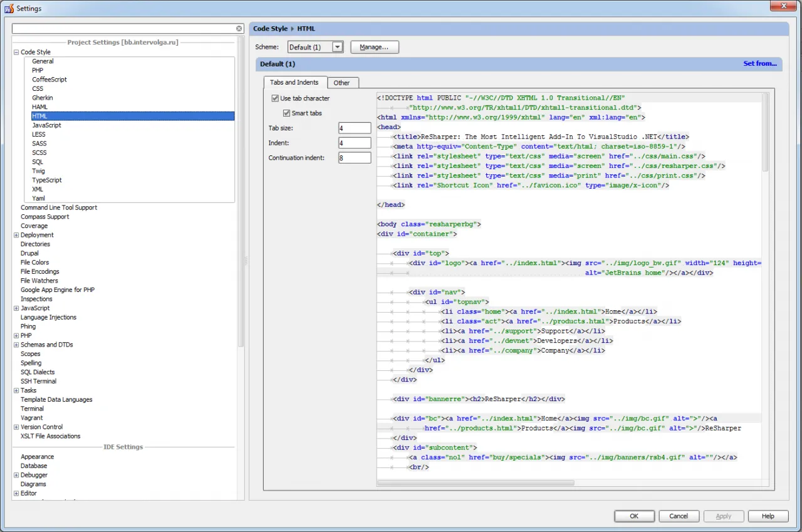The height and width of the screenshot is (532, 802).
Task: Click the Indent input field
Action: coord(354,143)
